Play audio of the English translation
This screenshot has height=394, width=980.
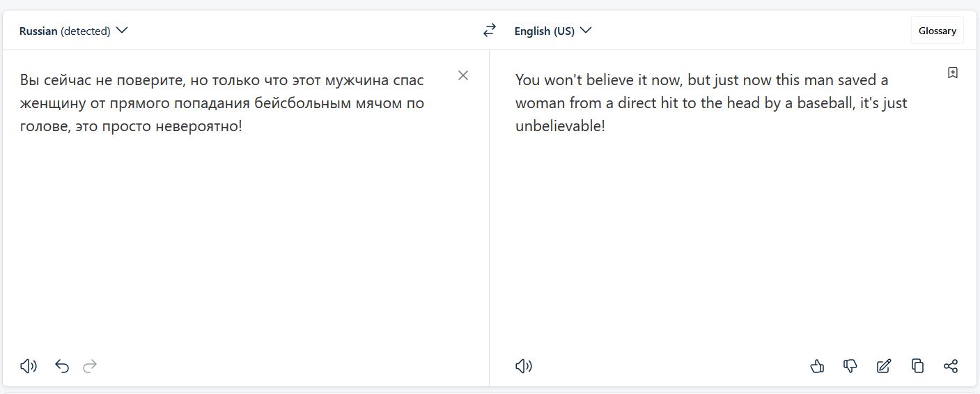(524, 366)
